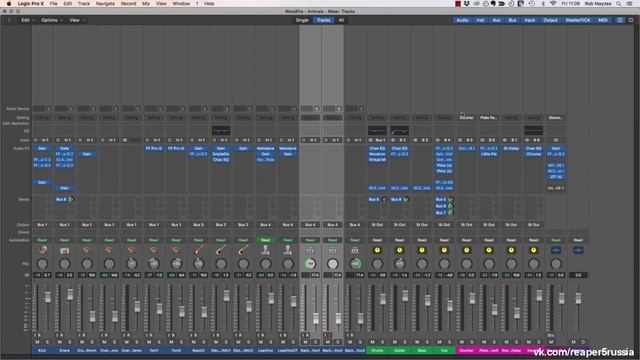Open the Vox bus automation mode menu
The width and height of the screenshot is (640, 360).
pos(444,240)
